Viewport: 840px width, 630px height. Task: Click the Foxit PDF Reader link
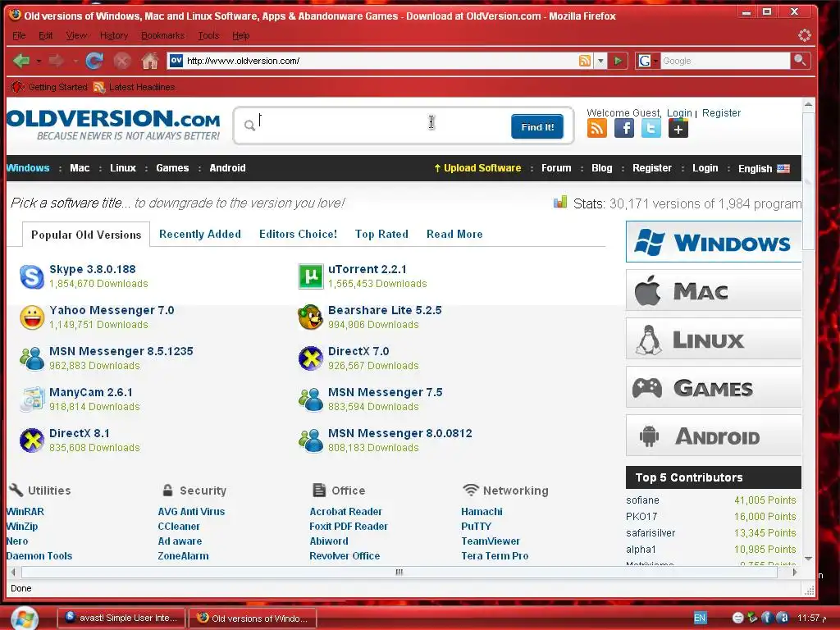[x=348, y=527]
